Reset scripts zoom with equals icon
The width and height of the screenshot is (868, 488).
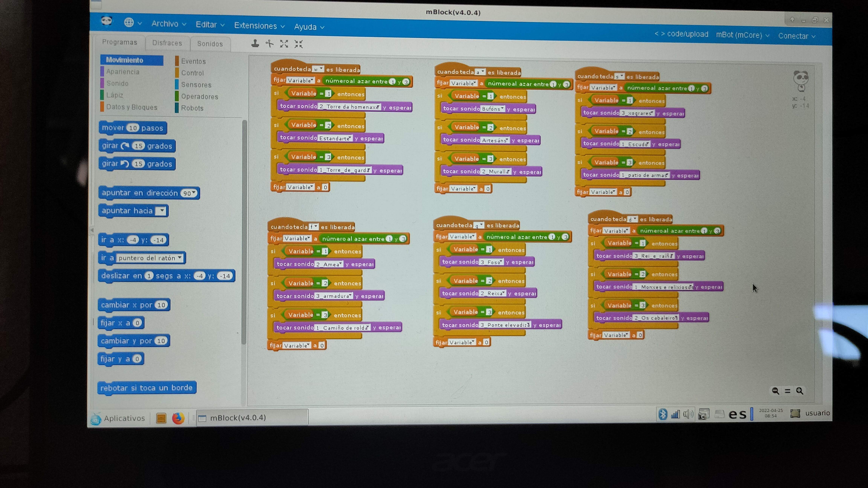coord(787,391)
